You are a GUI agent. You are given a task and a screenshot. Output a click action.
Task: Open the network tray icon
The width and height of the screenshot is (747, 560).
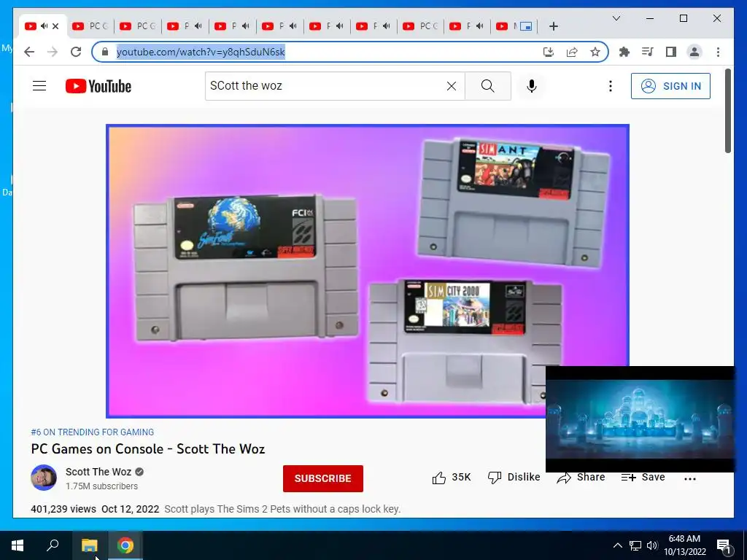tap(635, 545)
